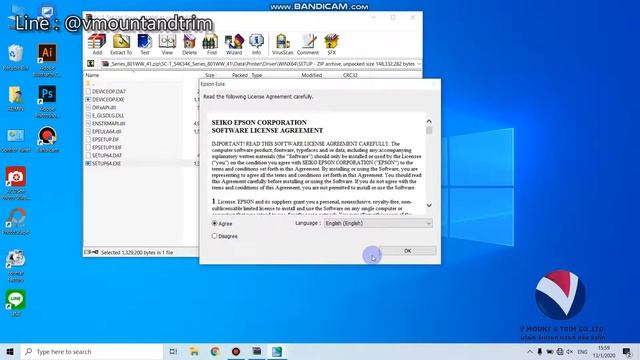Open the Language dropdown in Epson Eula
Viewport: 640px width, 360px height.
[x=378, y=223]
